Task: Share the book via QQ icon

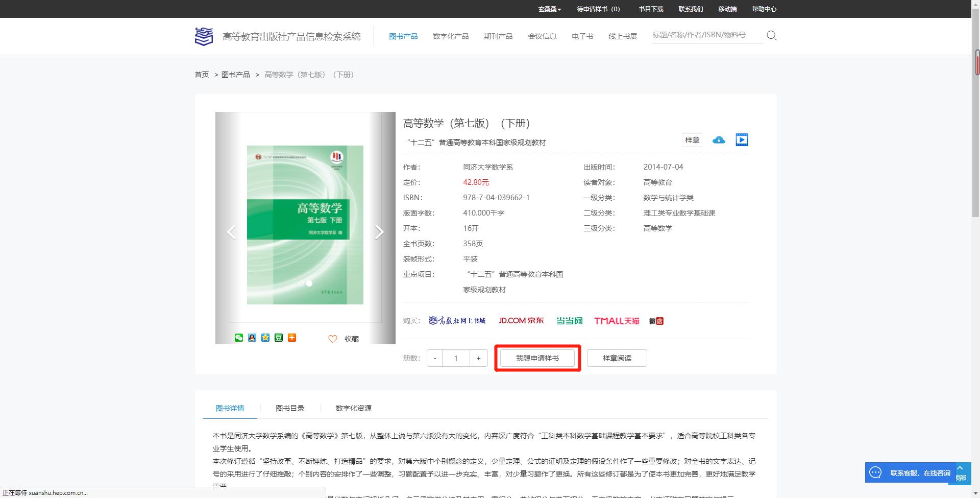Action: [x=252, y=338]
